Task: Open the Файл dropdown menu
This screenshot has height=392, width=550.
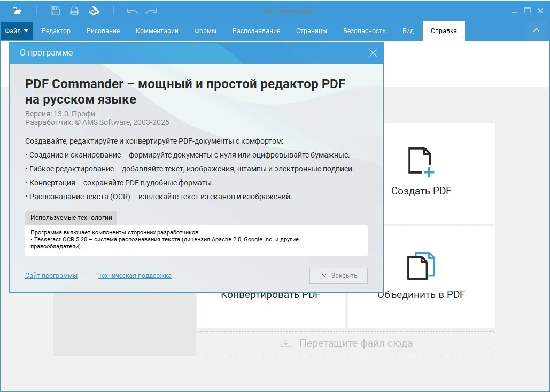Action: click(17, 31)
